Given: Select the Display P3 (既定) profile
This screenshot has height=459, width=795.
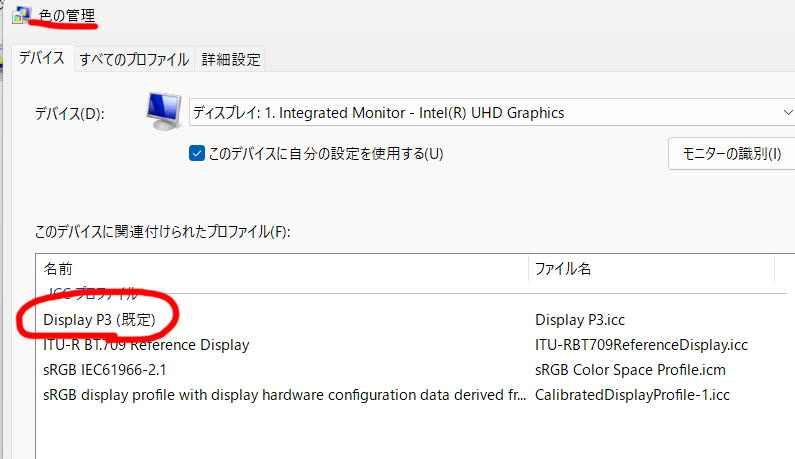Looking at the screenshot, I should (x=99, y=320).
